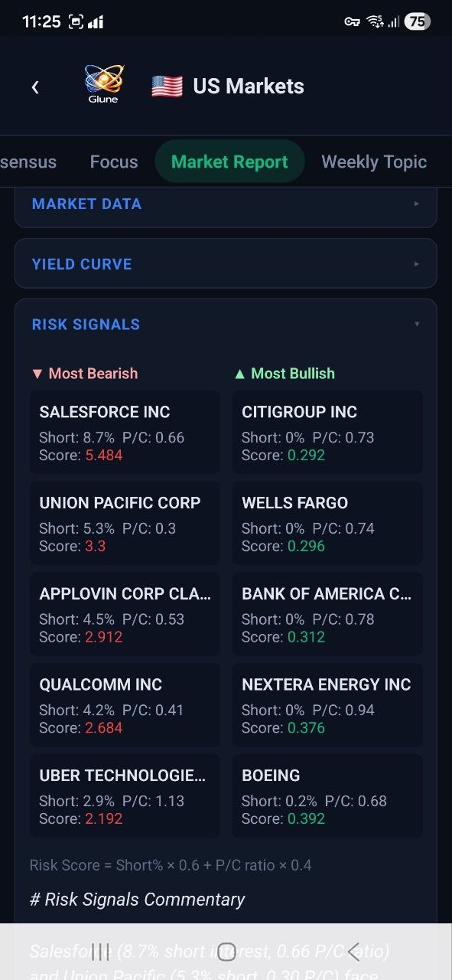Tap the battery indicator showing 75
The height and width of the screenshot is (980, 452).
coord(418,21)
